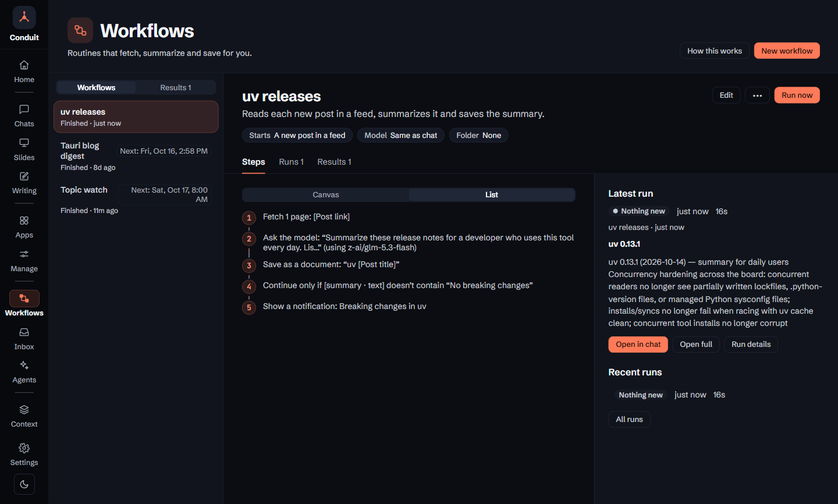Switch to List view
Image resolution: width=838 pixels, height=504 pixels.
tap(492, 195)
